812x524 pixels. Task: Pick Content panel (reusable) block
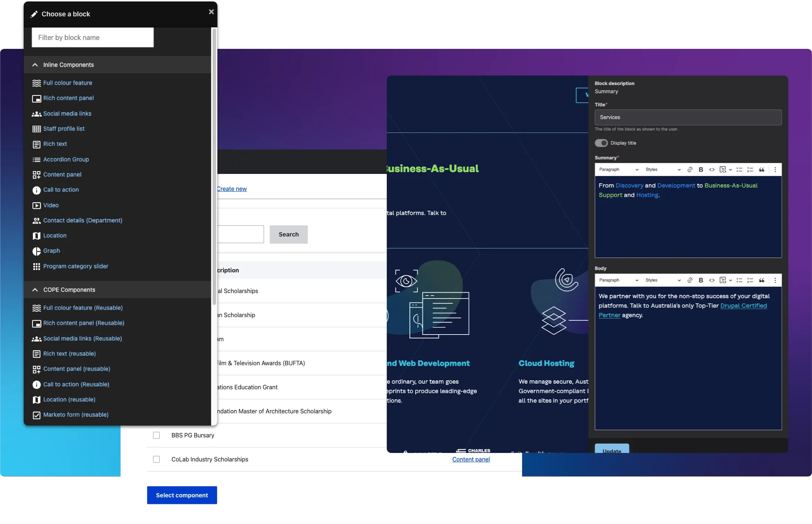pos(77,369)
